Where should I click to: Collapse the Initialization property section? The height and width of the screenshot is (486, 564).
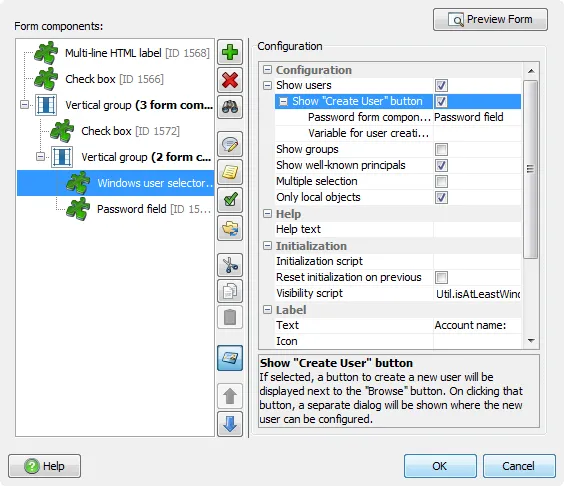267,246
